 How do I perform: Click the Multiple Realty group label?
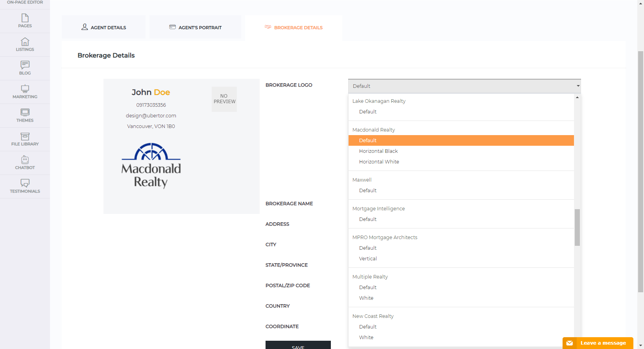(x=370, y=277)
